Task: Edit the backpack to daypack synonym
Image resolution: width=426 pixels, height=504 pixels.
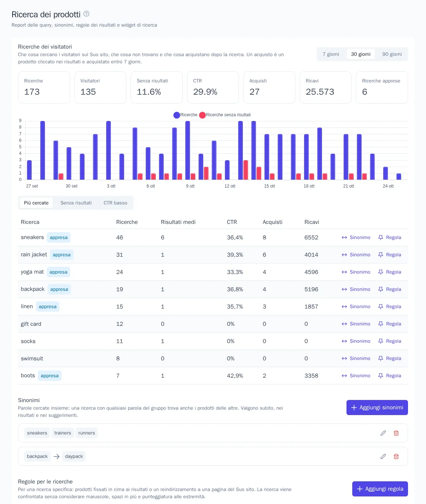Action: tap(383, 456)
